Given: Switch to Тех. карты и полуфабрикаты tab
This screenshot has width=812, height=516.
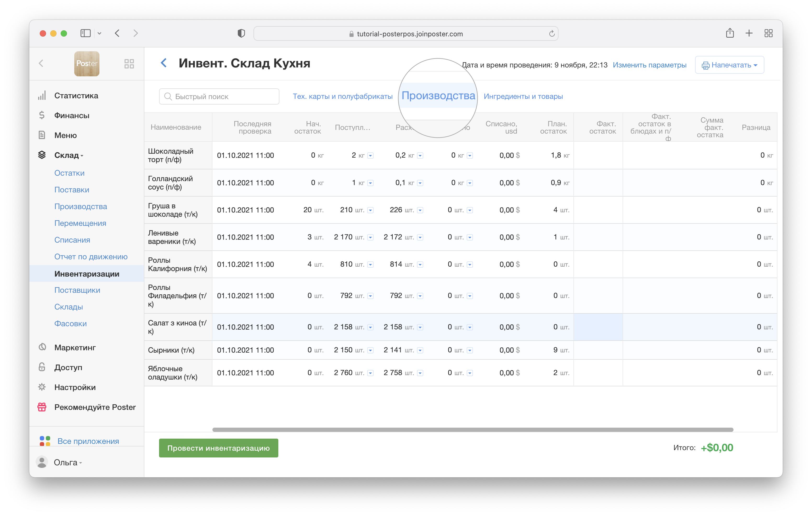Looking at the screenshot, I should pos(342,96).
